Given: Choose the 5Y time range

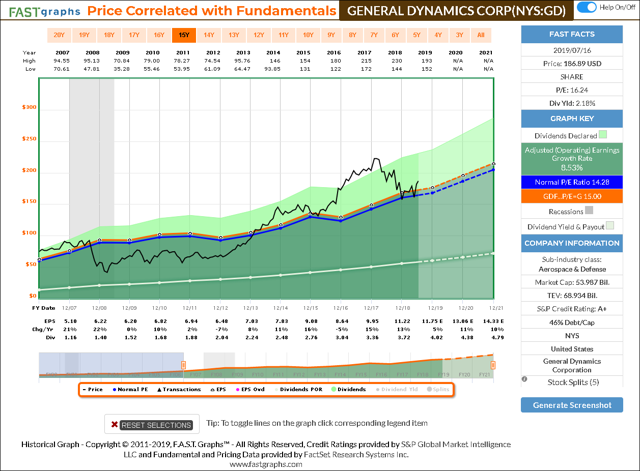Looking at the screenshot, I should [417, 35].
